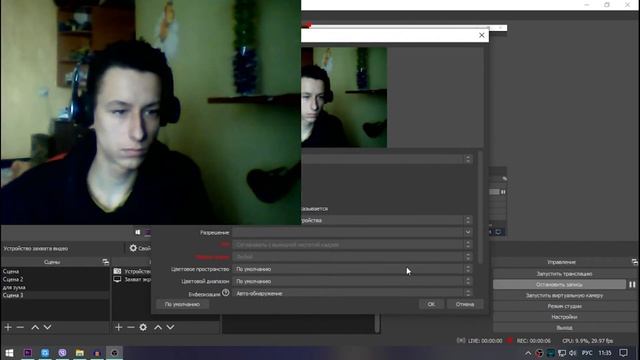
Task: Click the CPU usage status text
Action: click(587, 340)
